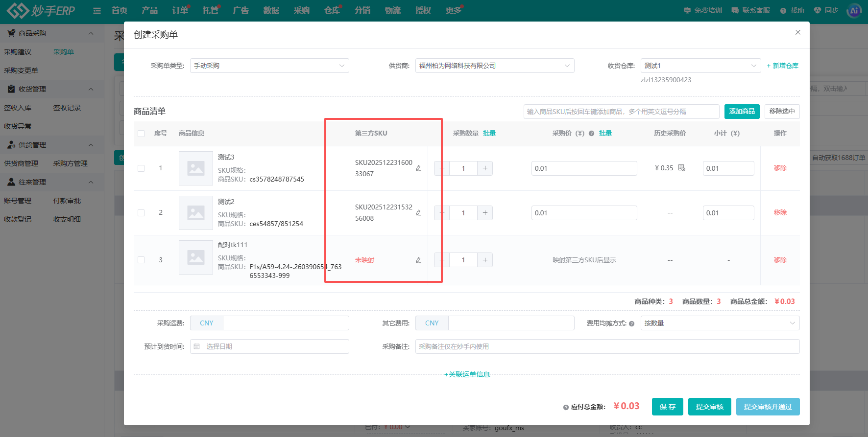The height and width of the screenshot is (437, 868).
Task: Expand the 供货商 supplier dropdown
Action: point(495,66)
